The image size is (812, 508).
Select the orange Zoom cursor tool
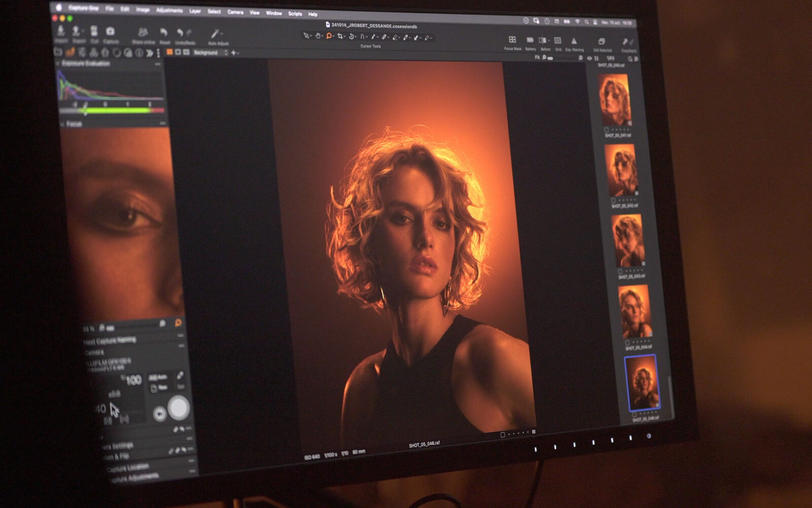click(x=329, y=36)
